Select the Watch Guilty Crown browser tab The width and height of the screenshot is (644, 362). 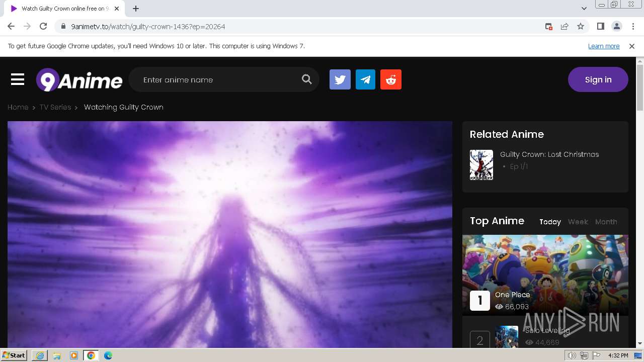[64, 9]
